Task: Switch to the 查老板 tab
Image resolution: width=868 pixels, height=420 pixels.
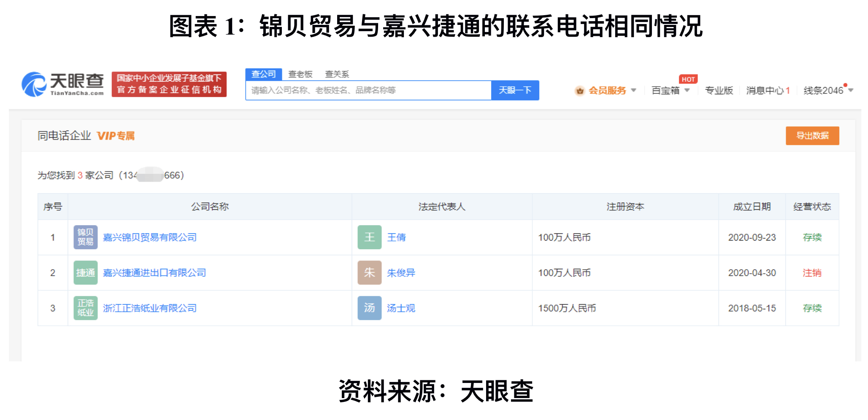Action: 300,74
